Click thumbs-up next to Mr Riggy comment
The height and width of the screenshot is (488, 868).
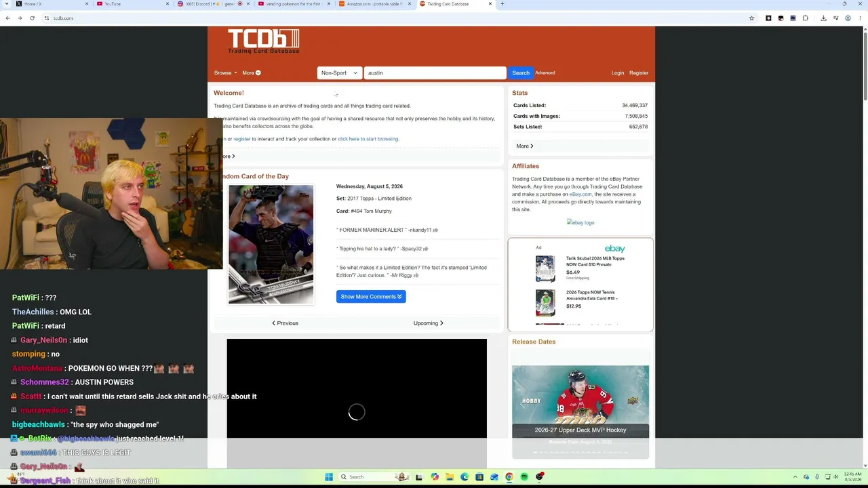tap(416, 275)
